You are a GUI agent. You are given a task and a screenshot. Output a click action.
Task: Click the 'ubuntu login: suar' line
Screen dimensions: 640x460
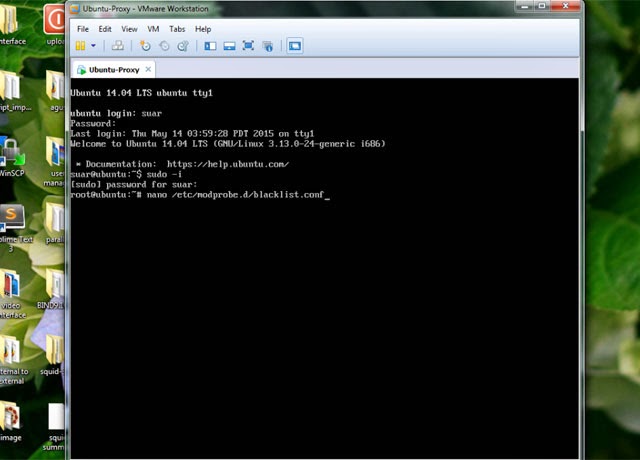(x=116, y=113)
